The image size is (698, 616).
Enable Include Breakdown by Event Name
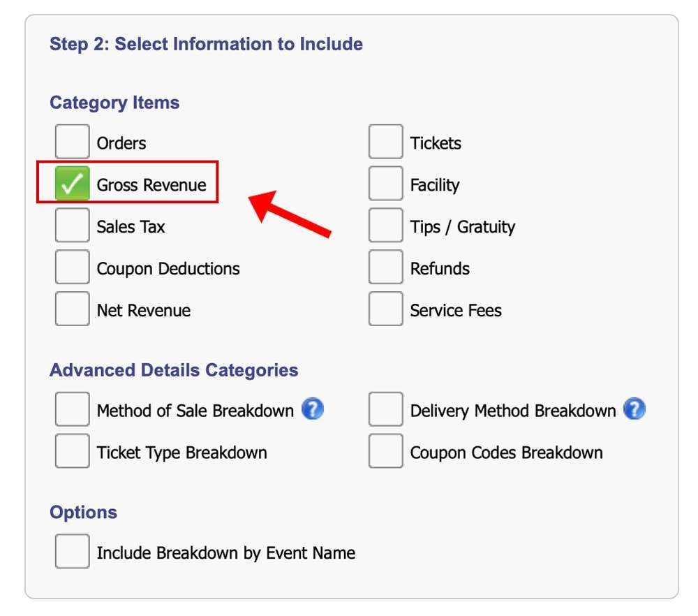[x=73, y=552]
